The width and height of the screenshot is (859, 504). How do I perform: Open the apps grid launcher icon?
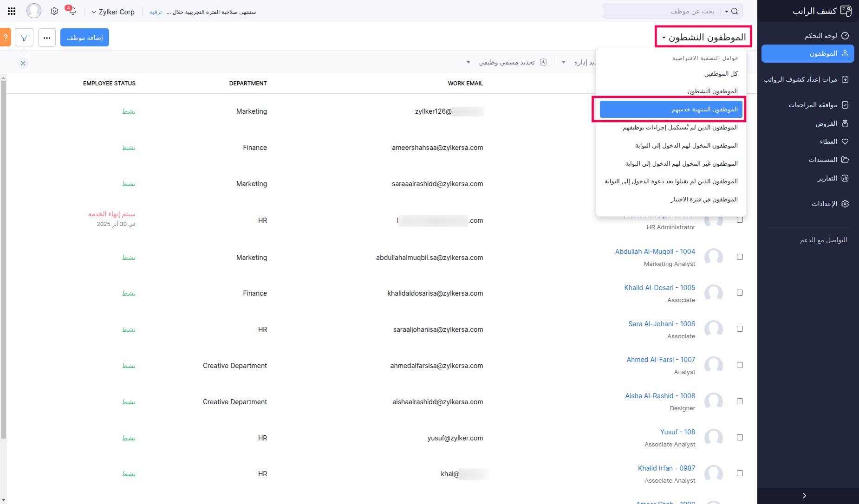tap(12, 10)
